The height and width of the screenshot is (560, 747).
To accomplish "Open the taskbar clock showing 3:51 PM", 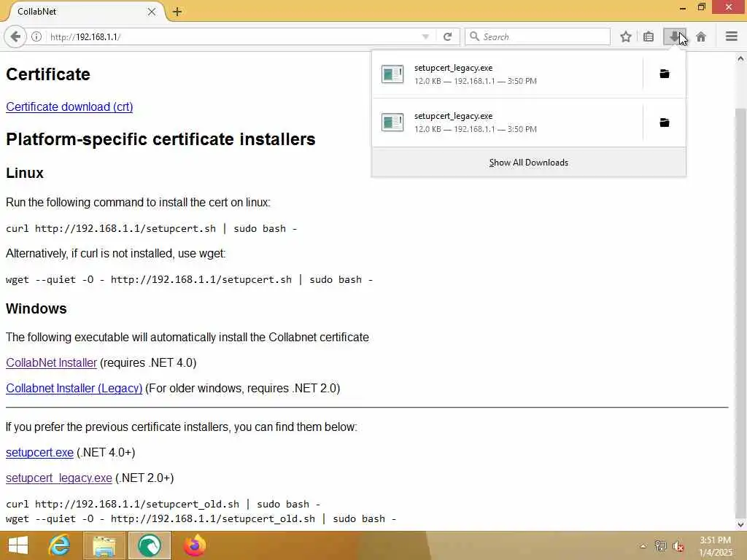I will (715, 546).
